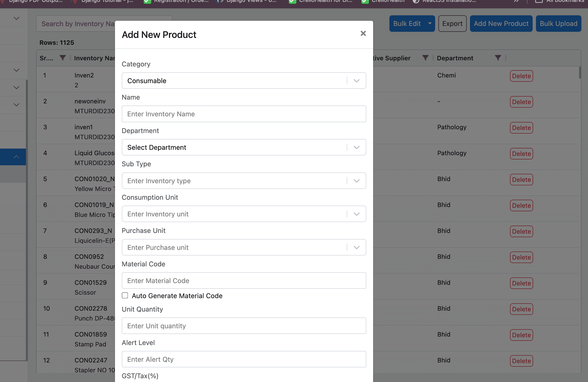This screenshot has height=382, width=588.
Task: Click the Enter Alert Qty field
Action: [x=244, y=359]
